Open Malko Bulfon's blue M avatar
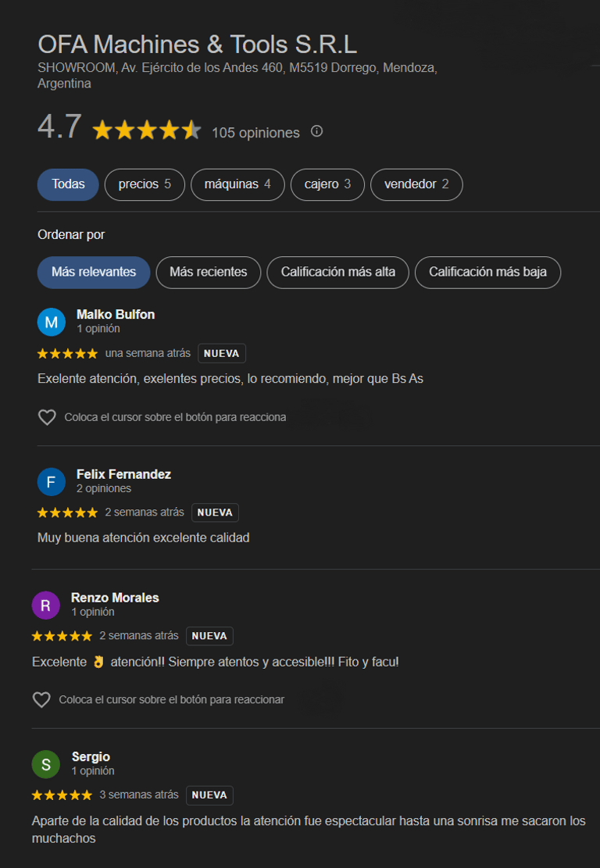The width and height of the screenshot is (600, 868). click(x=52, y=322)
